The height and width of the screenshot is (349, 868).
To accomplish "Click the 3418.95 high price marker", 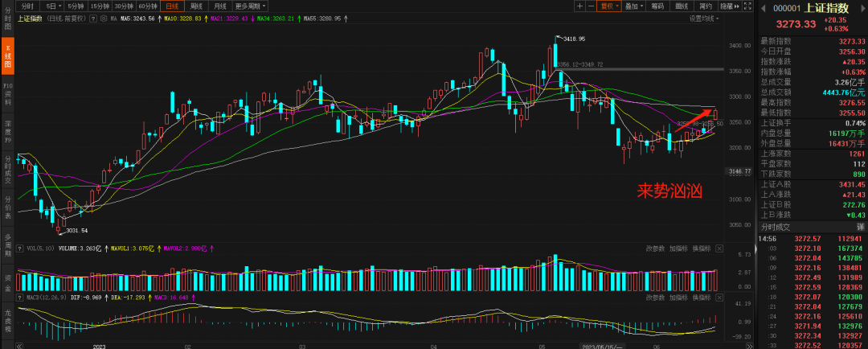I will [574, 39].
